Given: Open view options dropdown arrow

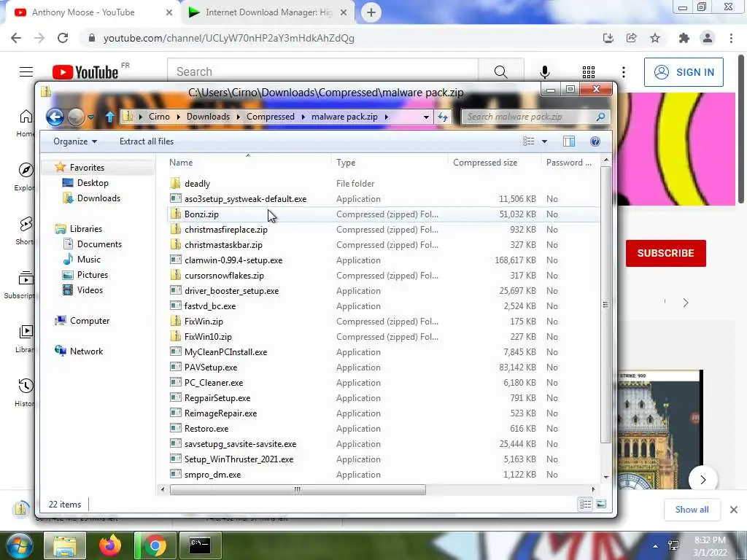Looking at the screenshot, I should pyautogui.click(x=544, y=141).
